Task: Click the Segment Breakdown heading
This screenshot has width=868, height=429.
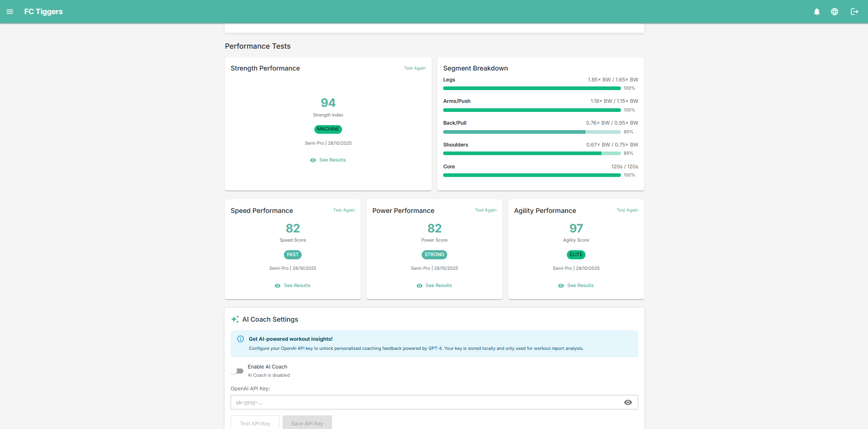Action: point(475,68)
